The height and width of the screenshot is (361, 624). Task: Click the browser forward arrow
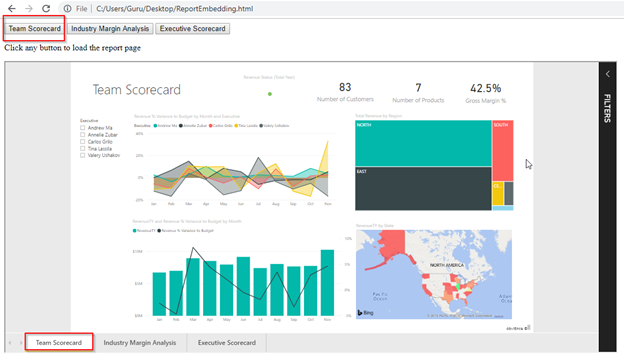29,8
